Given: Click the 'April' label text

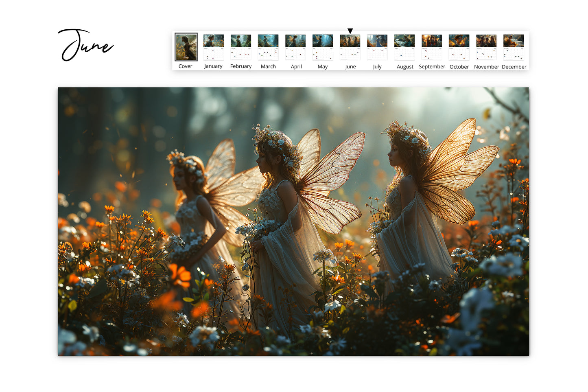Looking at the screenshot, I should pos(296,67).
